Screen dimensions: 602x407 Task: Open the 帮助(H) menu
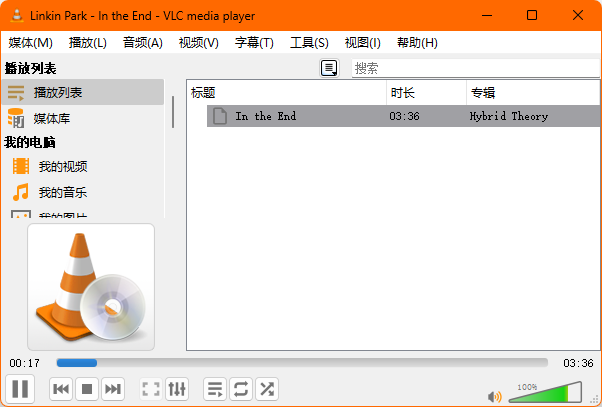click(417, 43)
